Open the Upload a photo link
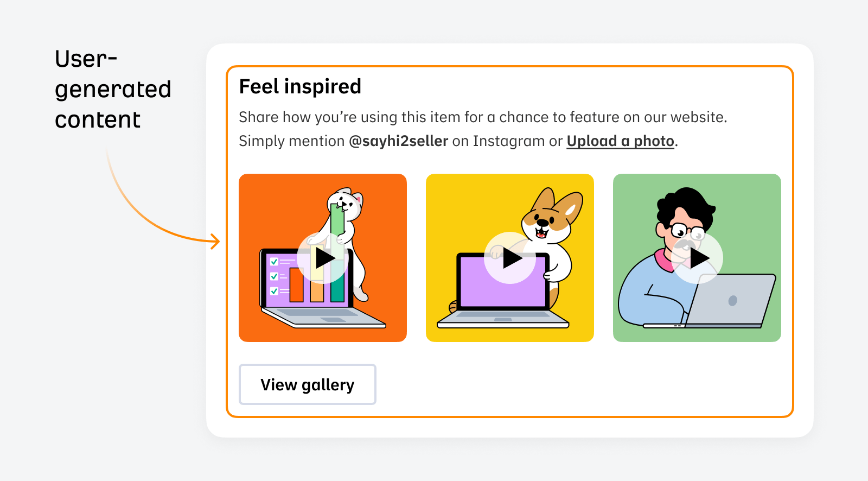 point(620,141)
